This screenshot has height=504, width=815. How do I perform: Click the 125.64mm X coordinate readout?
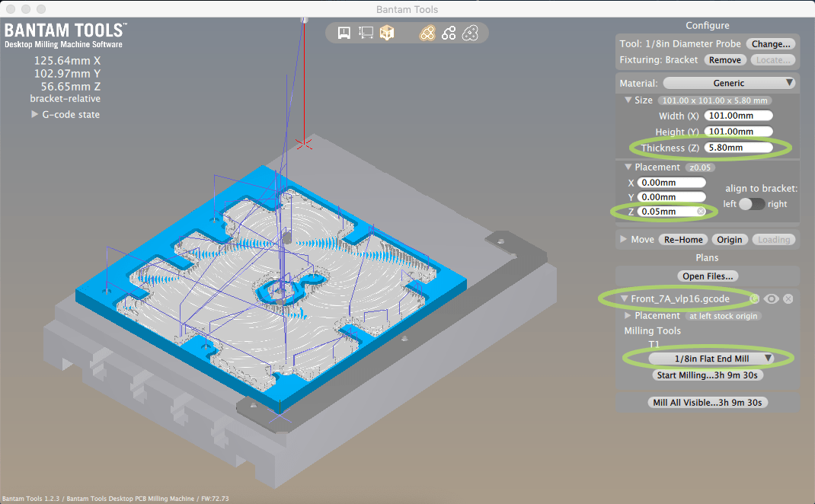[x=67, y=61]
